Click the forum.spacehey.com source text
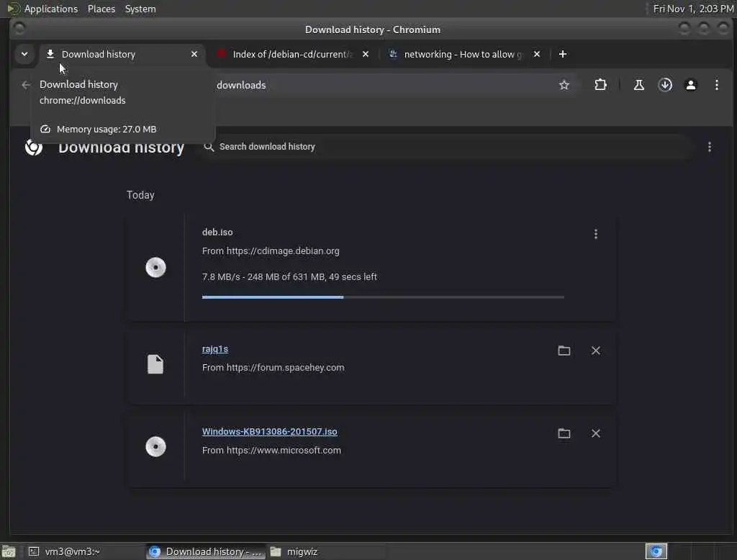 pyautogui.click(x=273, y=368)
